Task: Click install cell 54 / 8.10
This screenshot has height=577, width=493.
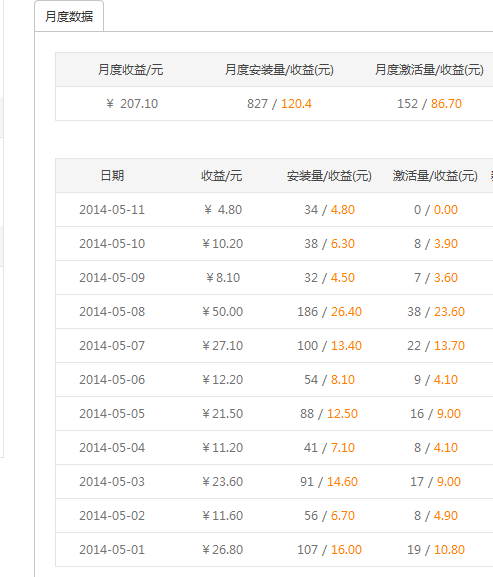Action: pos(329,380)
